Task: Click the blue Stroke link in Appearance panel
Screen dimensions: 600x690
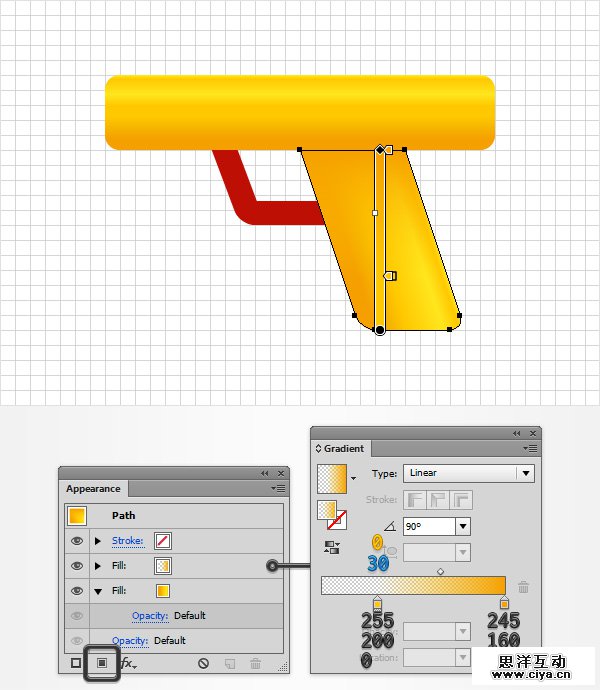Action: (128, 541)
